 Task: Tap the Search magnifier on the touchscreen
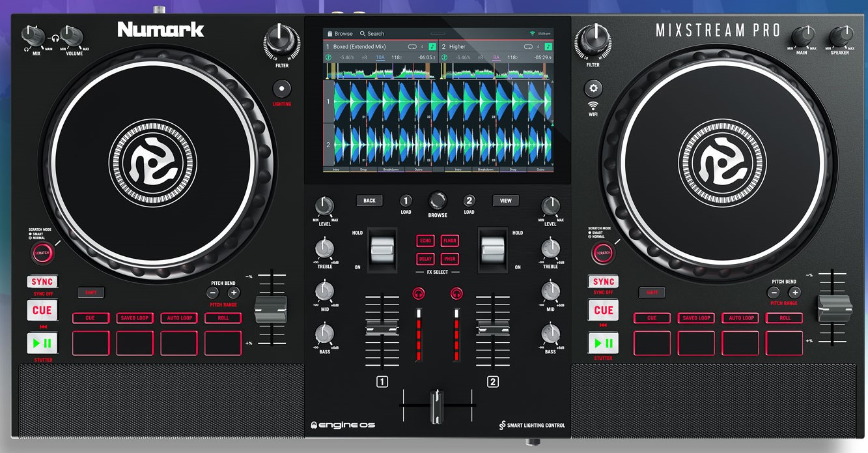pos(363,33)
